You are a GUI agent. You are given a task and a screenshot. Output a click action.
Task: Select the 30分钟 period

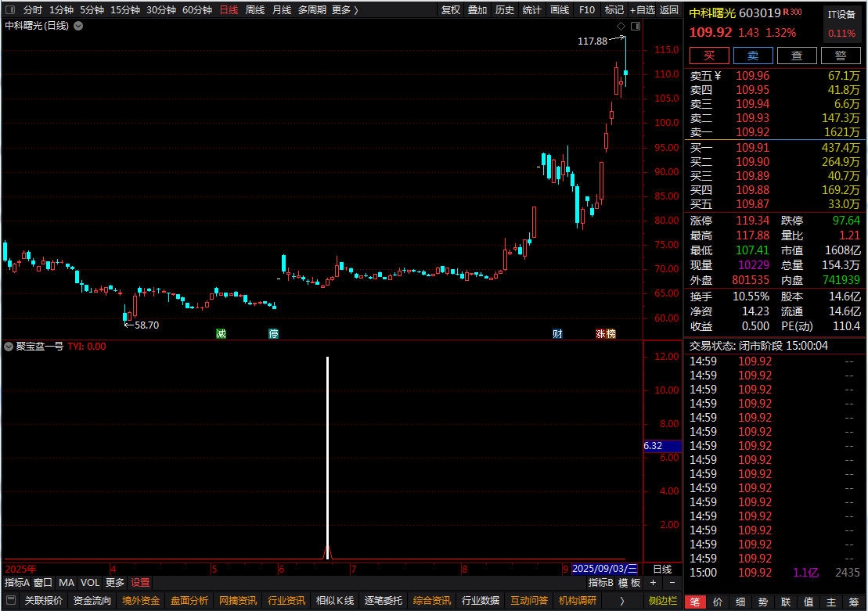tap(161, 10)
